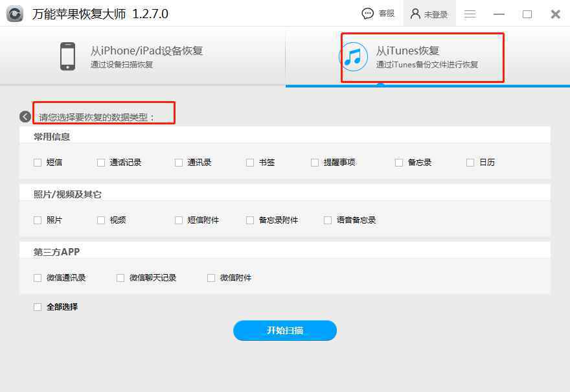
Task: Check the 短信附件 checkbox
Action: 179,220
